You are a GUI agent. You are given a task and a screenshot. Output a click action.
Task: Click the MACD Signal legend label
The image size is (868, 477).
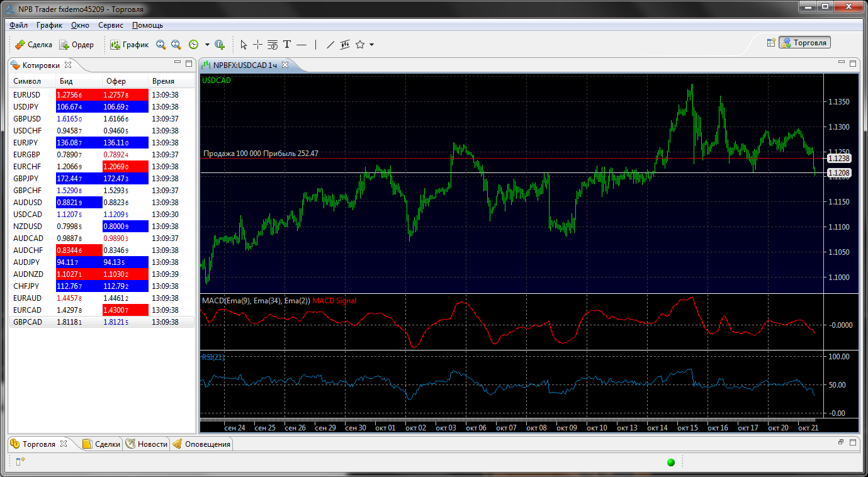[x=334, y=301]
